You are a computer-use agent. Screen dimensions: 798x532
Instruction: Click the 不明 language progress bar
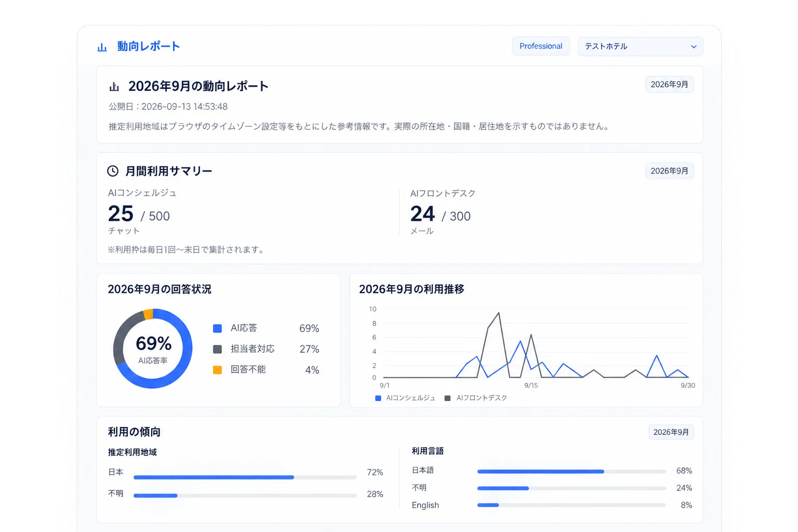coord(571,488)
